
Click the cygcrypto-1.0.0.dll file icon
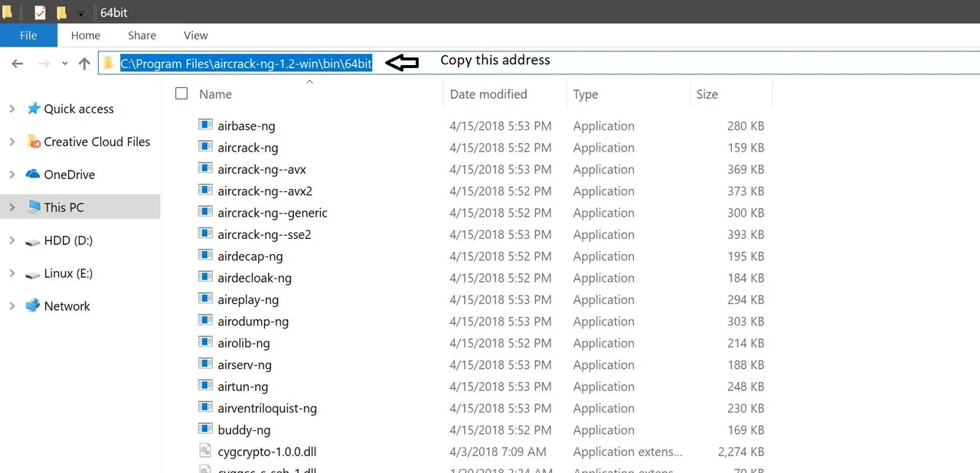[205, 450]
